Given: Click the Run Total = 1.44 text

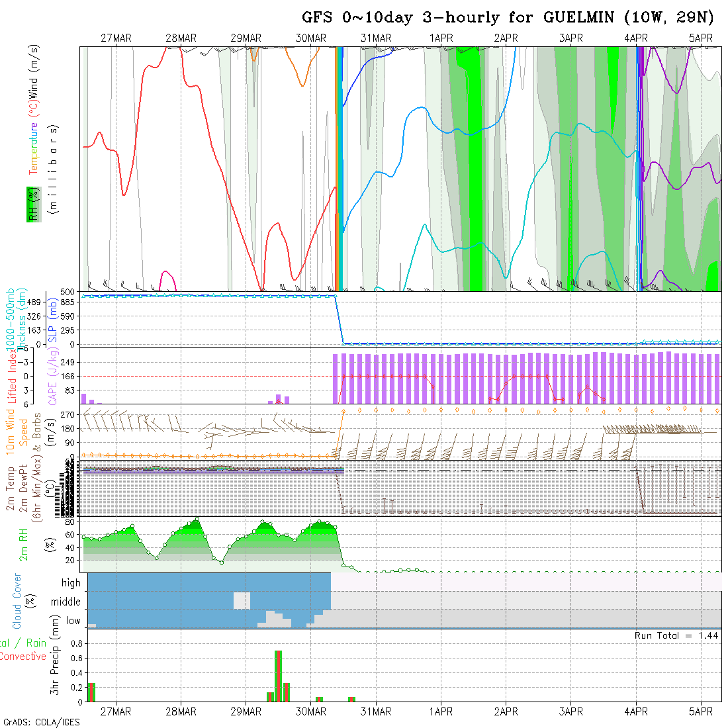Looking at the screenshot, I should 676,635.
